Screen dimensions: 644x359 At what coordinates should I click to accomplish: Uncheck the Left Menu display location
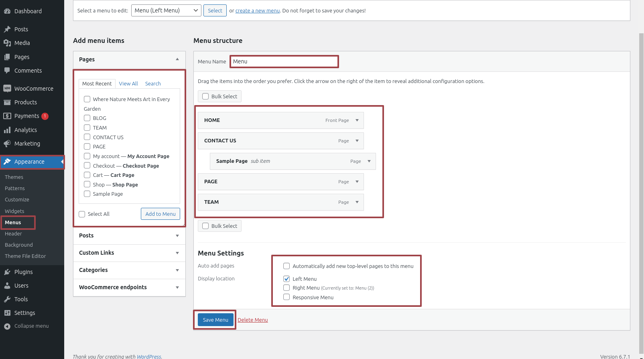(286, 279)
